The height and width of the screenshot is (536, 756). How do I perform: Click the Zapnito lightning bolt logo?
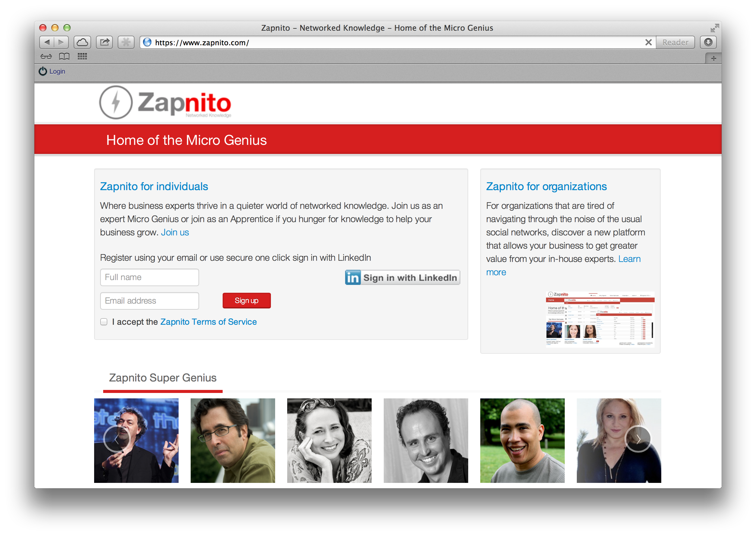[x=116, y=102]
